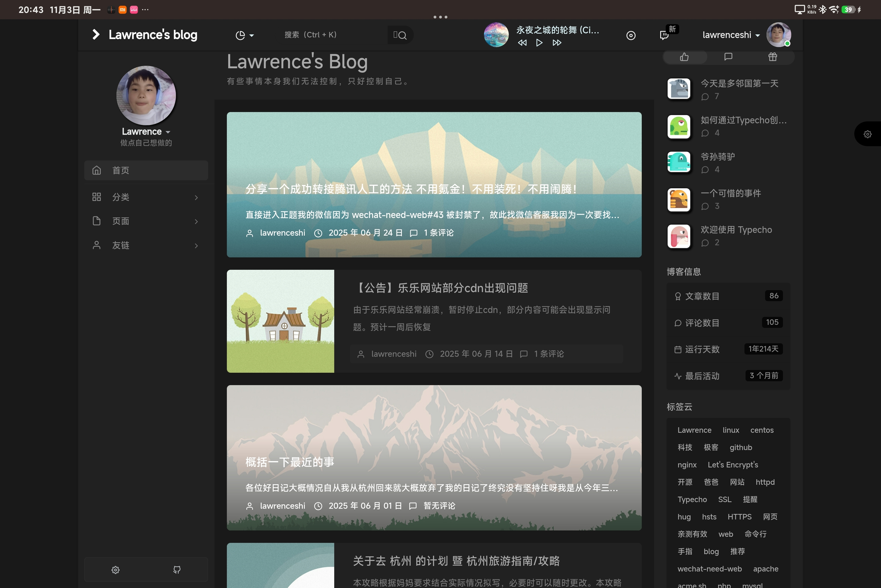Image resolution: width=881 pixels, height=588 pixels.
Task: Go back to previous song
Action: pyautogui.click(x=522, y=43)
